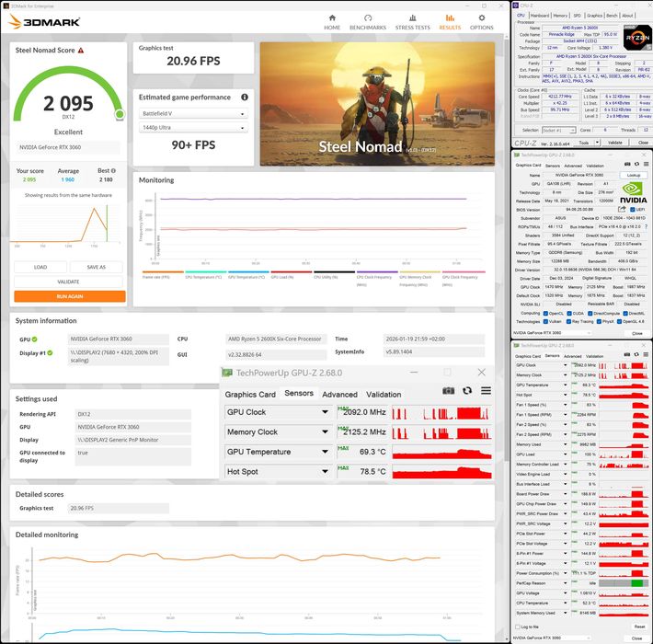
Task: Click the refresh icon in the small GPU-Z Sensors window
Action: [636, 354]
